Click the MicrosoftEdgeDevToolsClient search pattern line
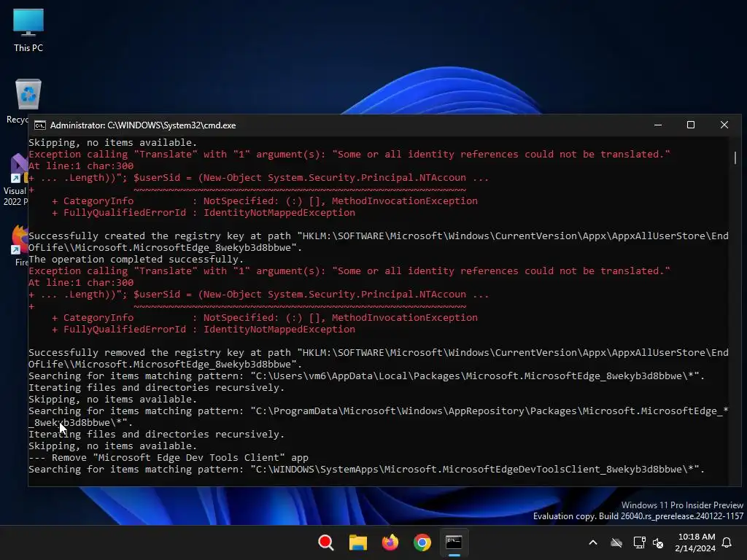 coord(366,470)
